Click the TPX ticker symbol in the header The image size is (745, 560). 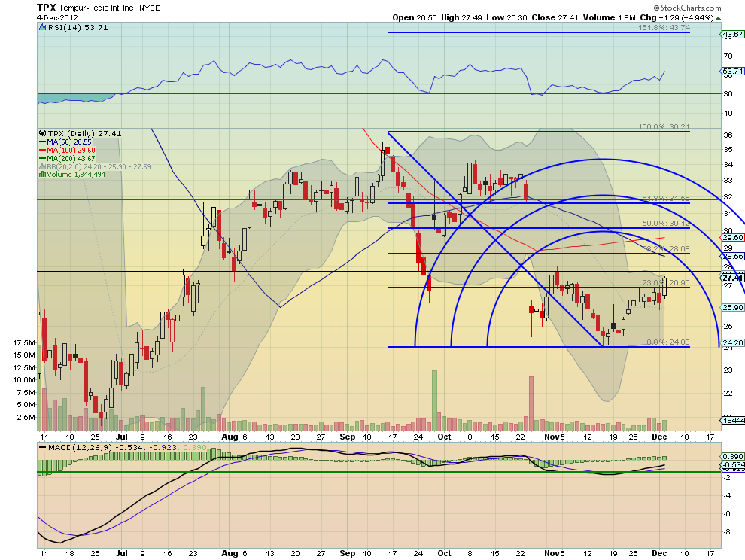coord(47,8)
